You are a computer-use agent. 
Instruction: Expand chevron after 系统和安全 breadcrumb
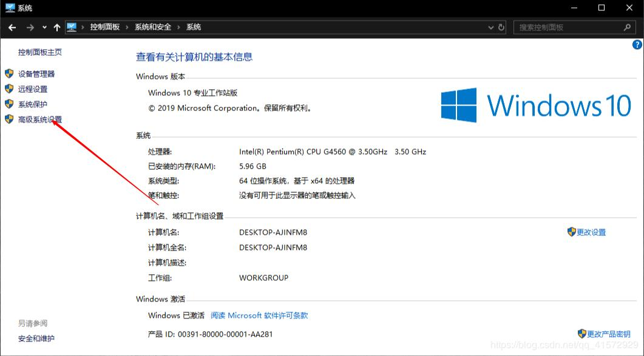click(x=178, y=27)
